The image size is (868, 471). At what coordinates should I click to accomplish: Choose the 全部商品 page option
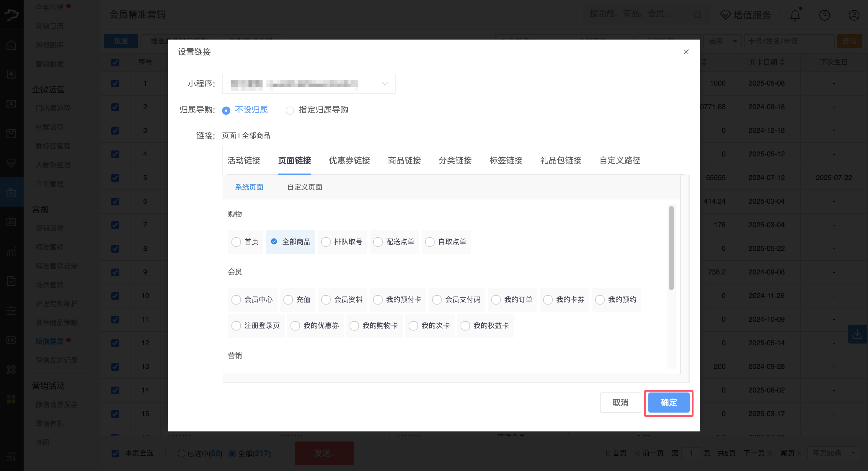pyautogui.click(x=291, y=242)
